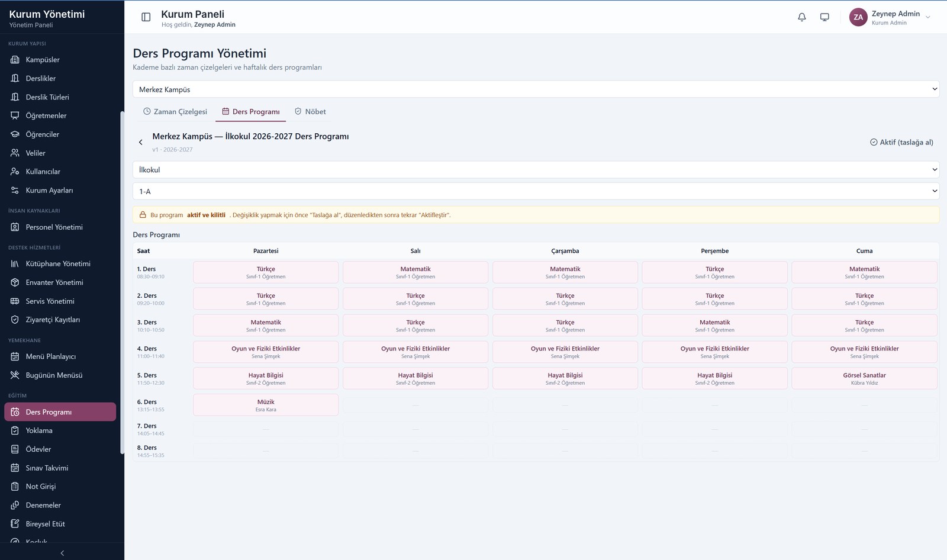
Task: Switch to the Zaman Çizelgesi tab
Action: click(175, 111)
